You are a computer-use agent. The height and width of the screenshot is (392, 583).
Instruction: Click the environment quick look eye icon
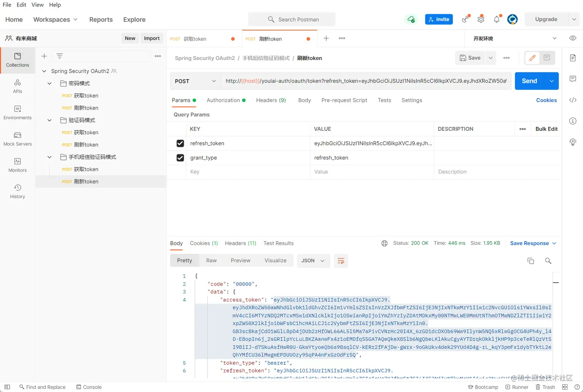(x=573, y=38)
